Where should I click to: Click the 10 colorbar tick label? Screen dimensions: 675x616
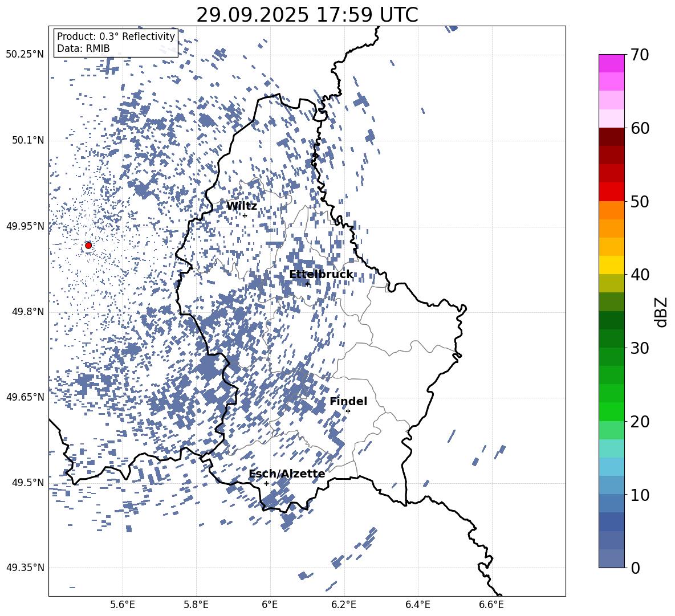[x=640, y=495]
